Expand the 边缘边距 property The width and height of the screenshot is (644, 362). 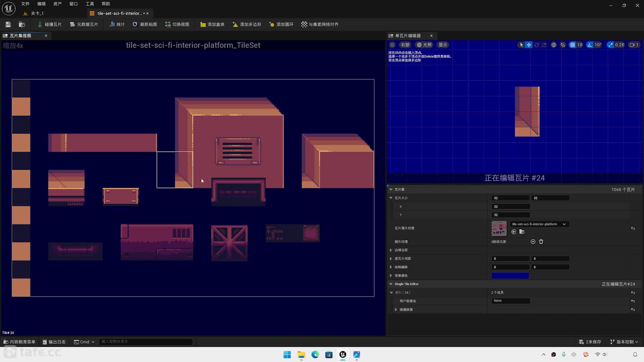(391, 250)
